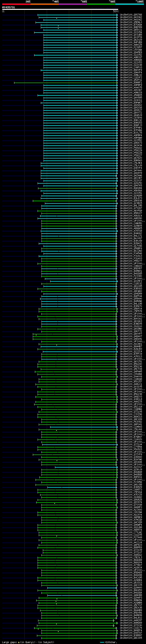Select the UniRef100_Q26250 label
Screen dimensions: 146x644
pyautogui.click(x=131, y=183)
